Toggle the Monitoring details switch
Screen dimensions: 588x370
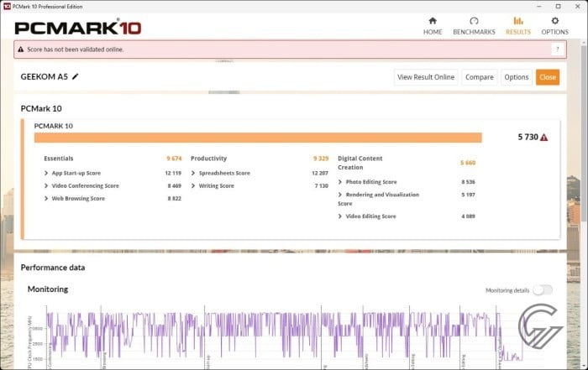tap(543, 289)
